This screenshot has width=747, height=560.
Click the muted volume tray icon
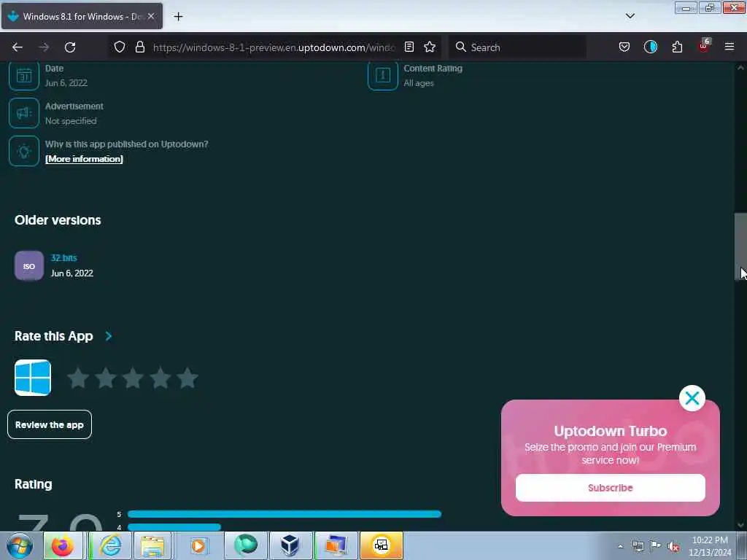673,547
